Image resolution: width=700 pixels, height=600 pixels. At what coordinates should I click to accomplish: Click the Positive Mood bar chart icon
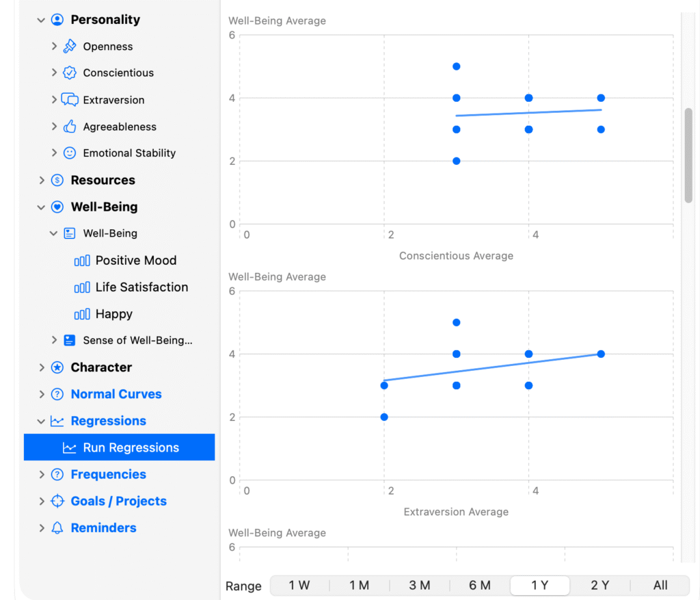82,261
